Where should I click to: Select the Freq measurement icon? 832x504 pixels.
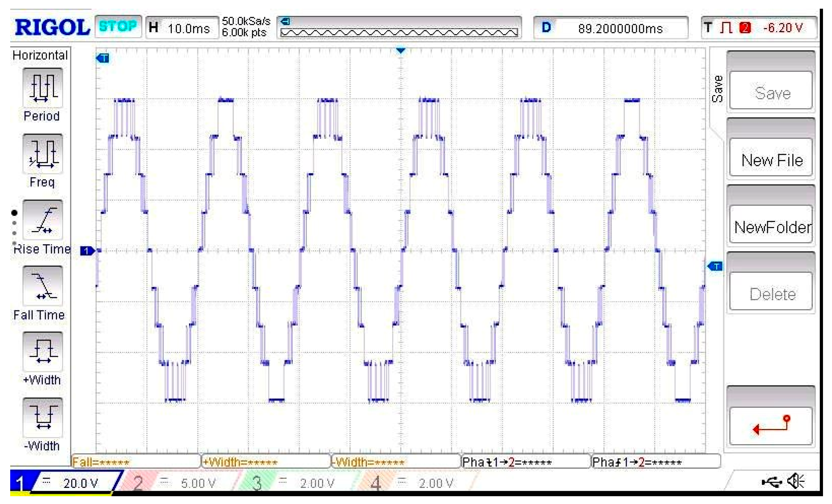[43, 154]
